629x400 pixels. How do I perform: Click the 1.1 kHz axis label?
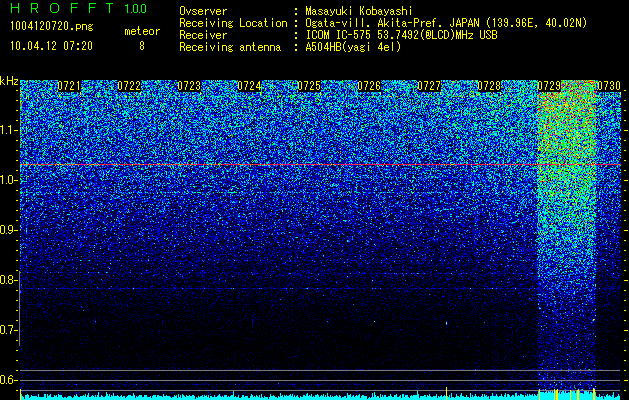pos(10,130)
